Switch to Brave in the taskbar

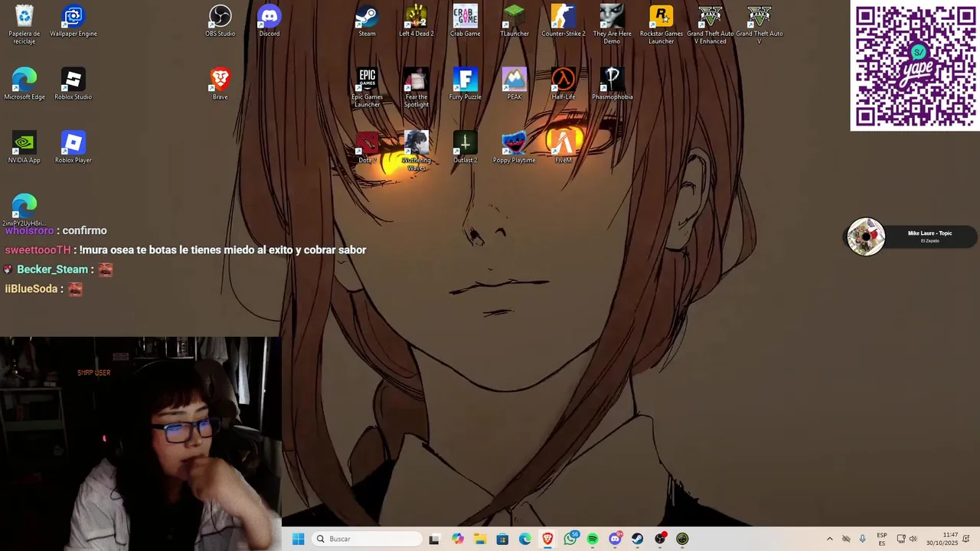tap(547, 539)
